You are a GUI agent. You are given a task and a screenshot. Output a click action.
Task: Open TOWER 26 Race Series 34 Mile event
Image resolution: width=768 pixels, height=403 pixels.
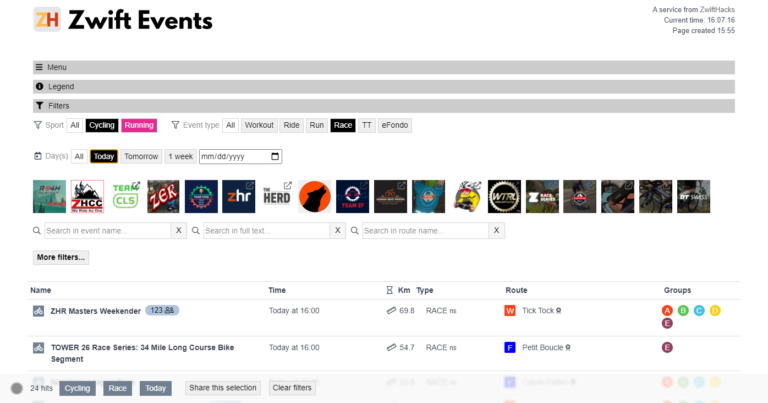(x=143, y=353)
